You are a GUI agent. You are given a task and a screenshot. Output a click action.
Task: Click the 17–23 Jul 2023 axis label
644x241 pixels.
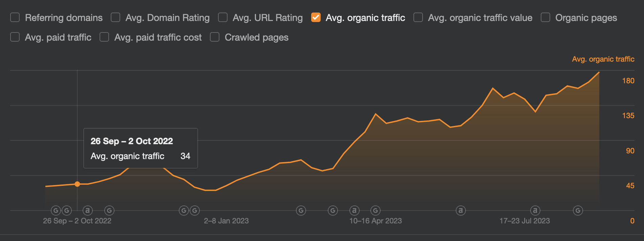coord(524,221)
